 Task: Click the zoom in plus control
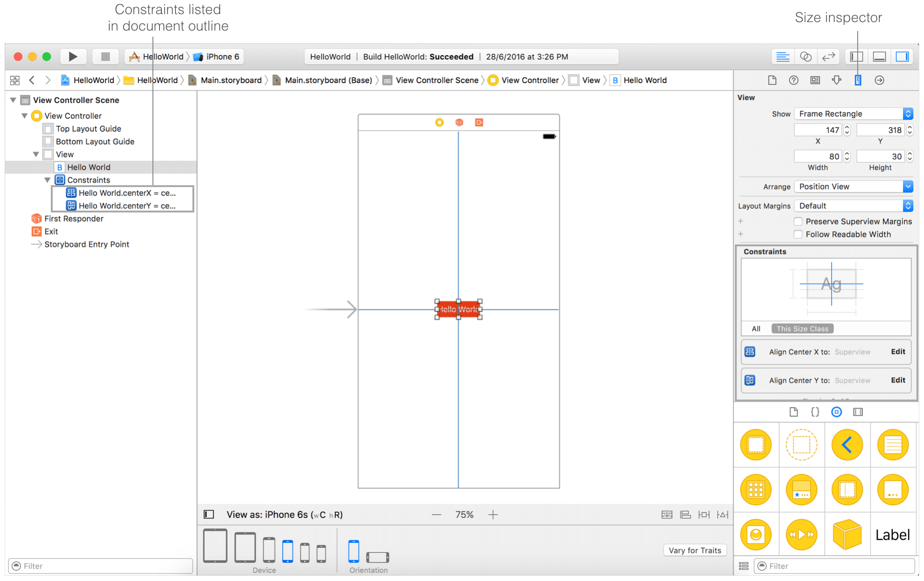[493, 515]
